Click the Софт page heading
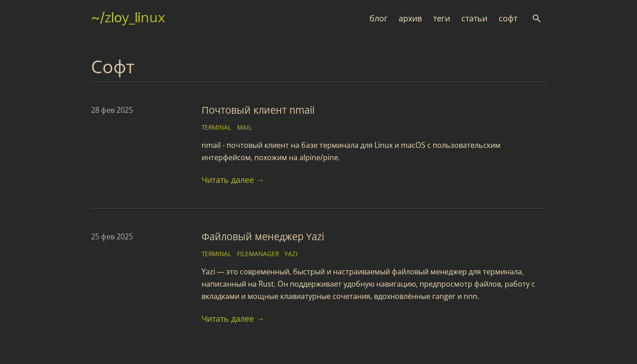 coord(113,67)
